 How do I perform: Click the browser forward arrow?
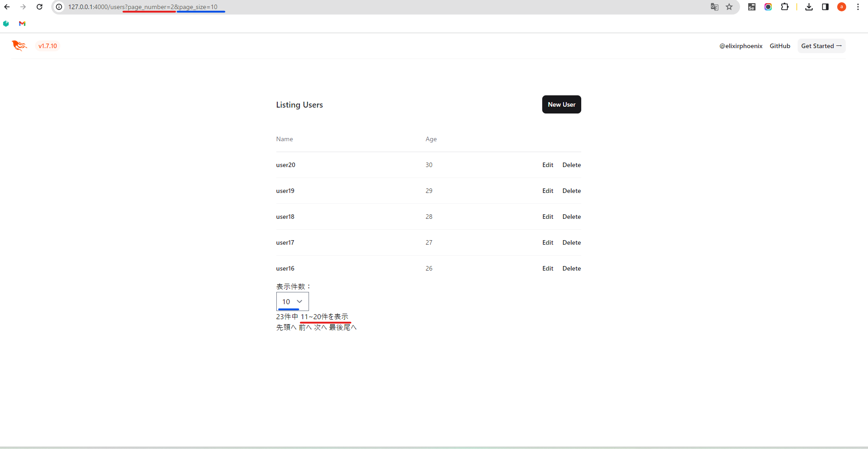point(23,7)
